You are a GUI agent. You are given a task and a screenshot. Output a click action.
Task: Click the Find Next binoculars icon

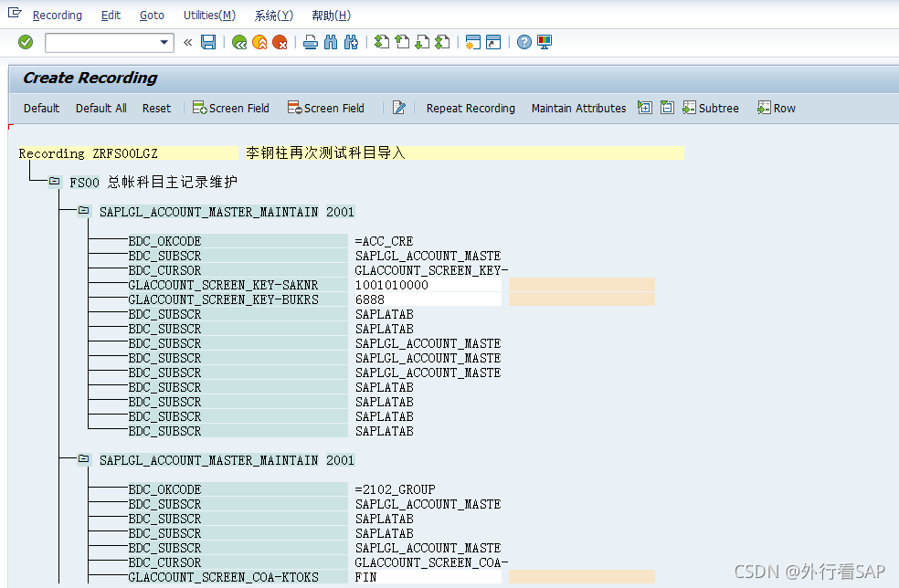click(x=351, y=42)
